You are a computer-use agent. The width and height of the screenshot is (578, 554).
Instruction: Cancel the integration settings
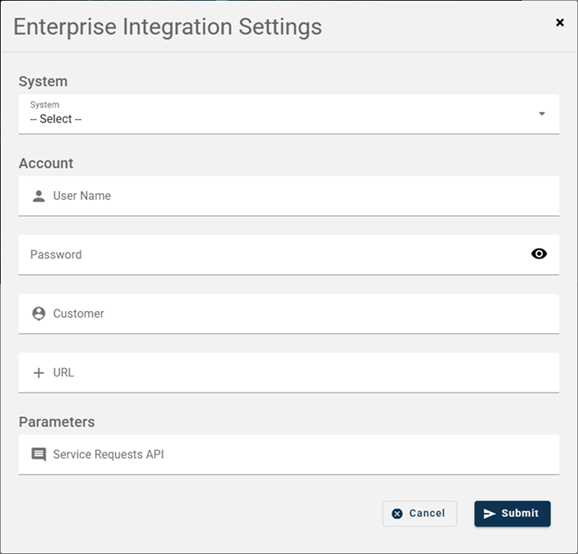(419, 513)
